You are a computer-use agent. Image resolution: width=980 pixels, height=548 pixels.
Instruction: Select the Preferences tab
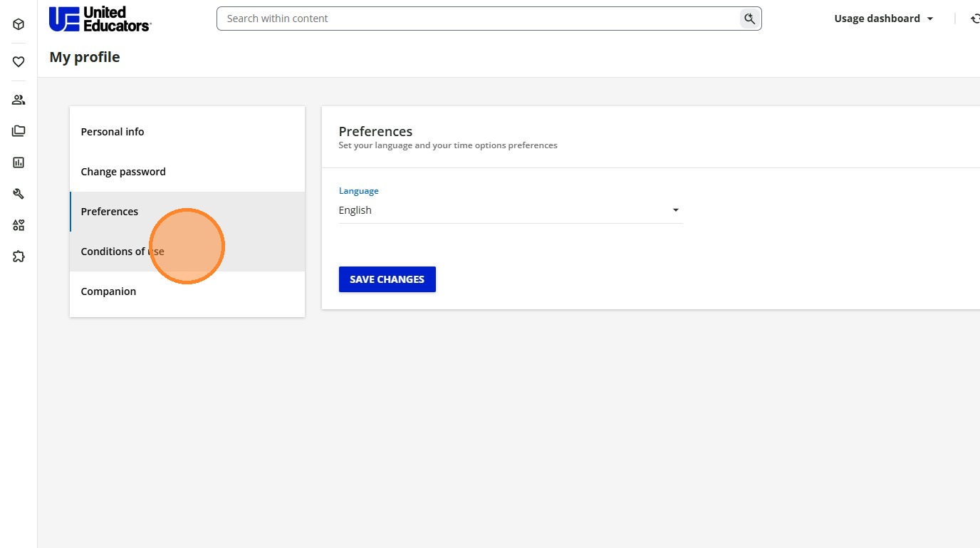coord(187,212)
